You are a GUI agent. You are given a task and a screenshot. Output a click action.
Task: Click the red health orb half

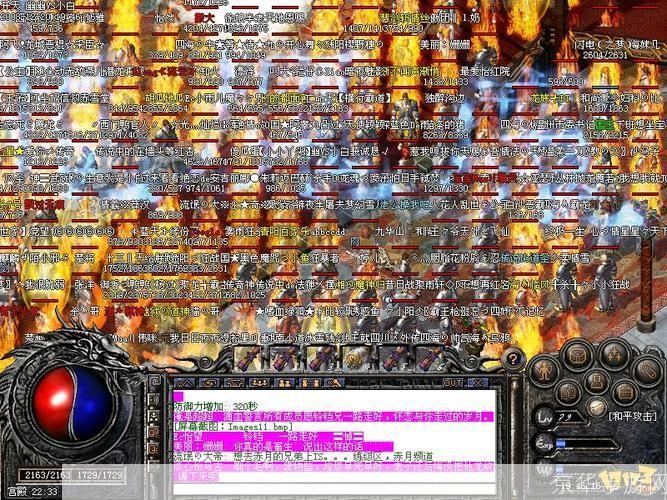click(x=53, y=403)
